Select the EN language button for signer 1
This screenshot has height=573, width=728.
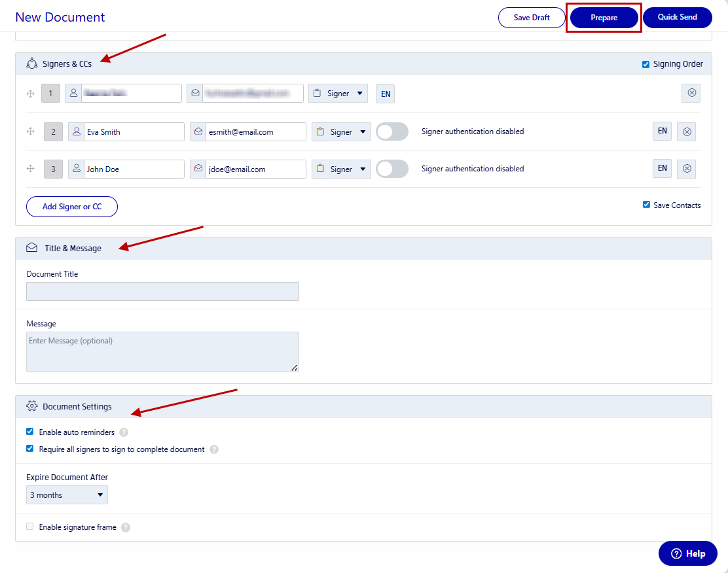385,93
